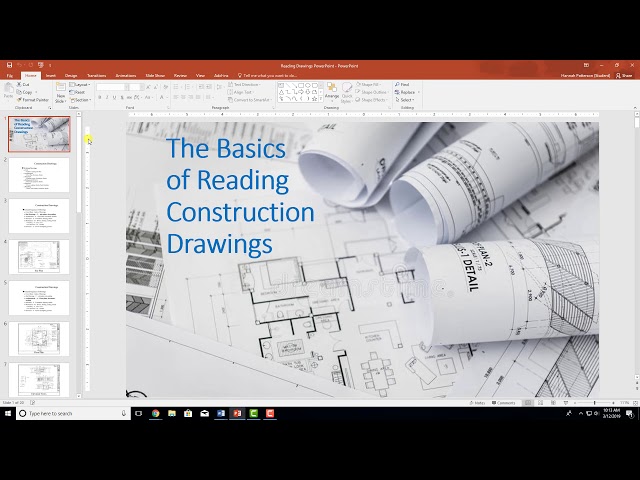Click the Share button

[624, 76]
